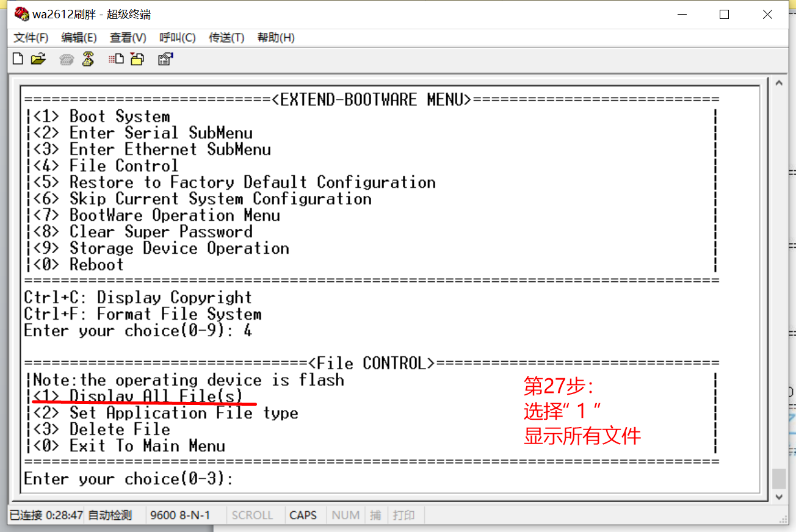Click the '已连接 0:28:47' status bar entry

(46, 516)
